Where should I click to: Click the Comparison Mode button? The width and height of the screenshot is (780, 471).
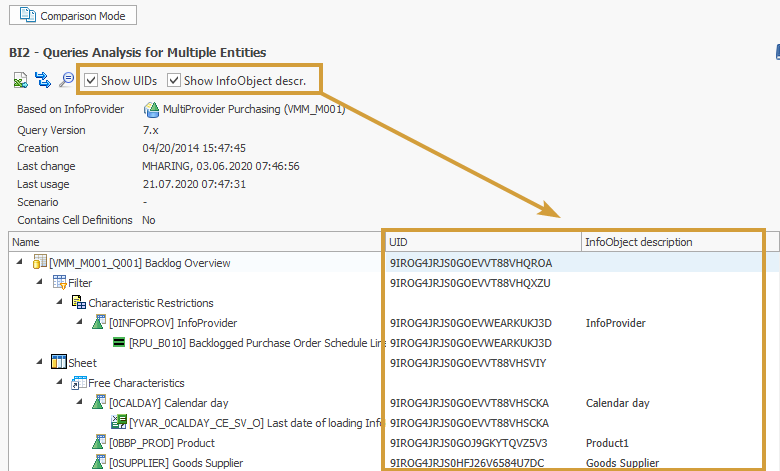(72, 16)
